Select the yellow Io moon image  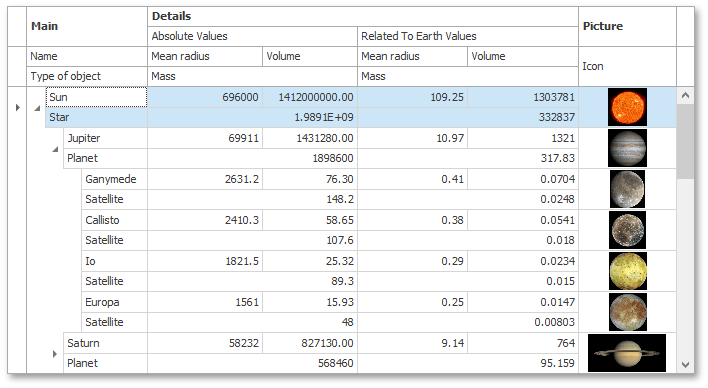point(627,271)
